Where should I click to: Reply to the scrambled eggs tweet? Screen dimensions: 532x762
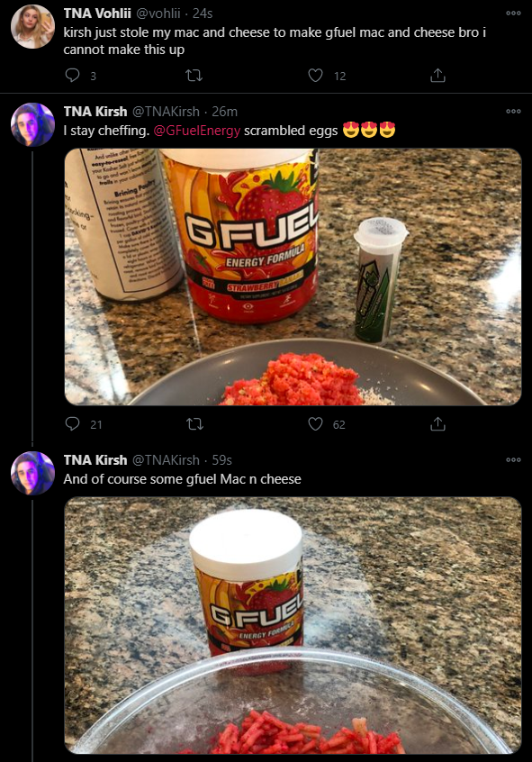[73, 423]
